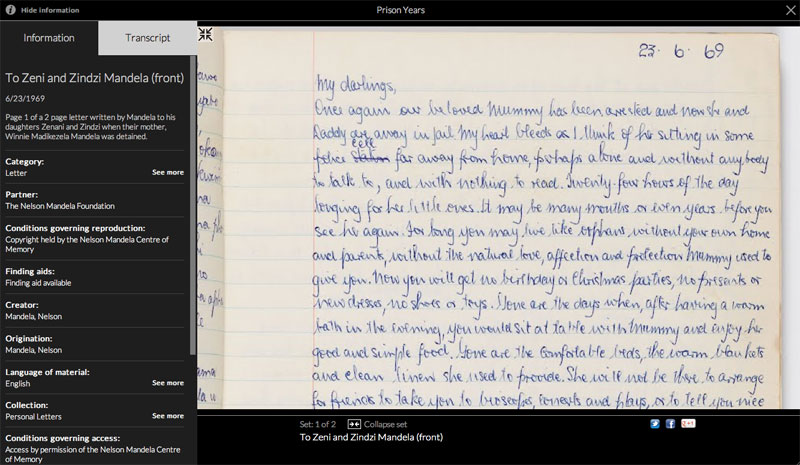Click 'Mandela, Nelson' under Origination
This screenshot has height=465, width=800.
[34, 350]
